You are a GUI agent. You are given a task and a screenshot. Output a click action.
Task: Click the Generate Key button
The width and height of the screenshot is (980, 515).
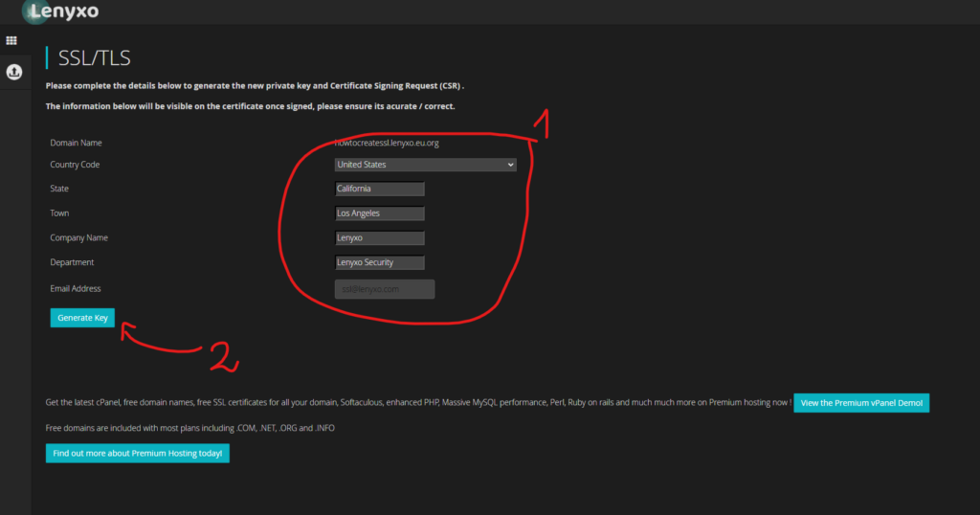(x=82, y=318)
